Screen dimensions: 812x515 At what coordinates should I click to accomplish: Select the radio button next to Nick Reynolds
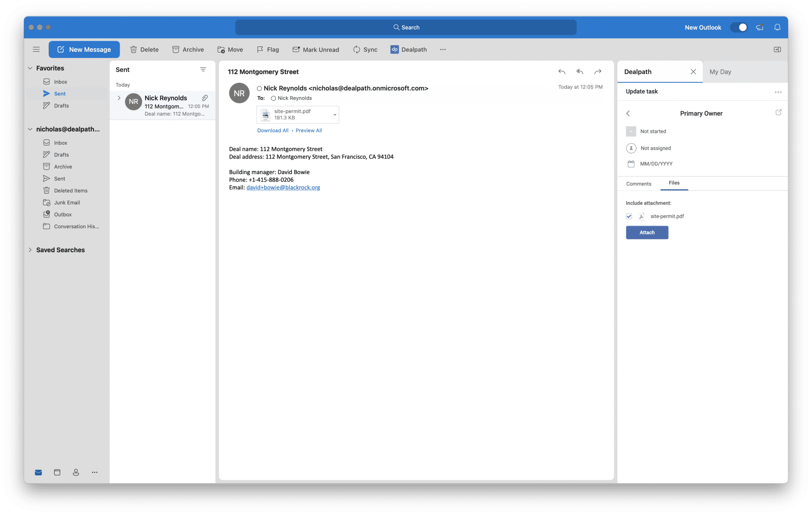click(274, 98)
